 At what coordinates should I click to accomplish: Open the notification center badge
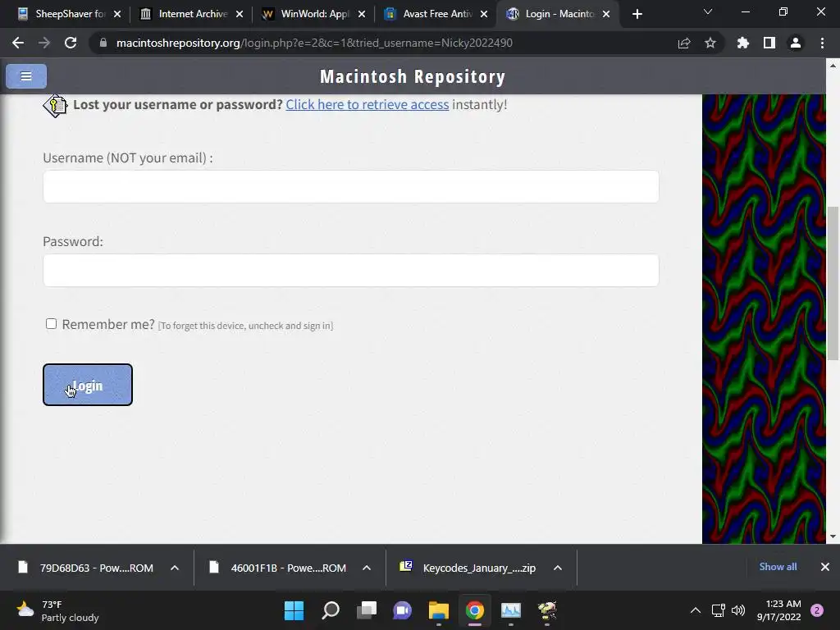pos(817,610)
